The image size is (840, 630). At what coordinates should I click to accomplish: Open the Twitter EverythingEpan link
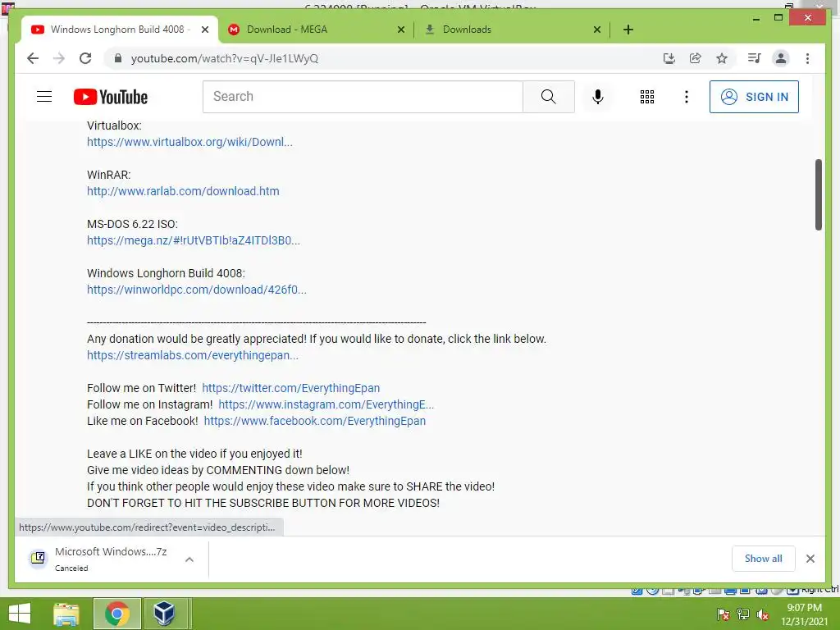[x=291, y=388]
